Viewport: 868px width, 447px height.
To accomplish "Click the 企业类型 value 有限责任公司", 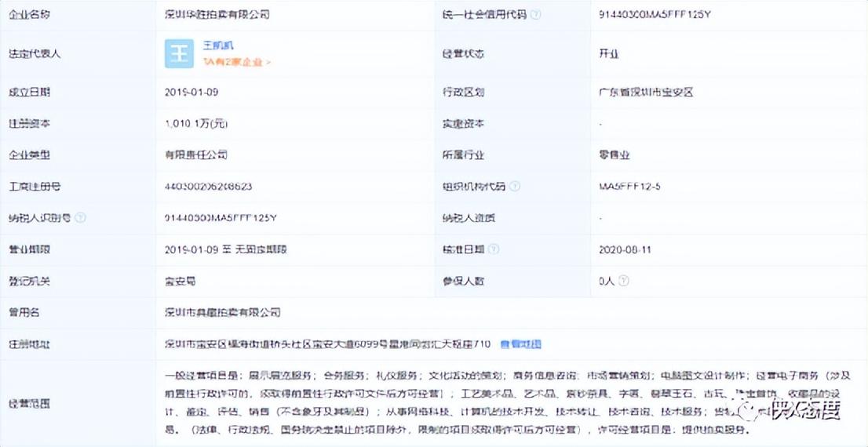I will click(x=196, y=155).
